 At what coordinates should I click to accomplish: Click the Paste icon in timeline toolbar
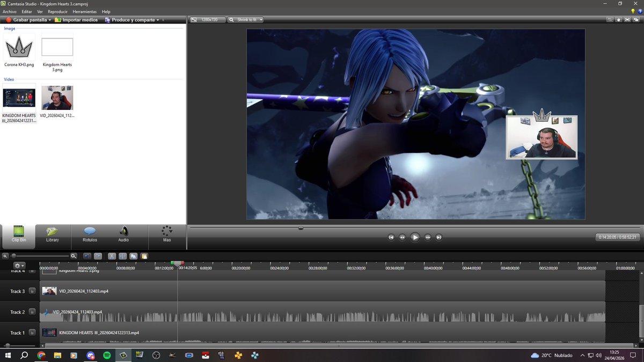[x=144, y=256]
